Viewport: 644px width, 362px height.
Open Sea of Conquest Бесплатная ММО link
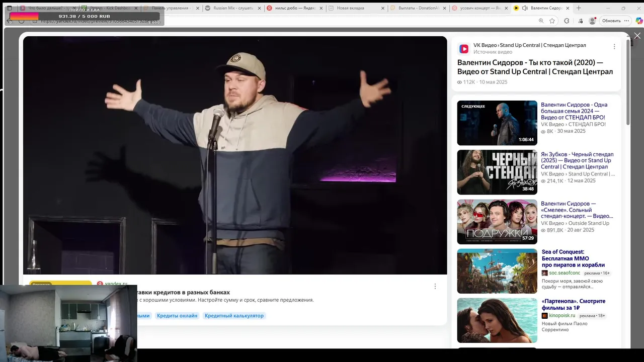[x=573, y=258]
